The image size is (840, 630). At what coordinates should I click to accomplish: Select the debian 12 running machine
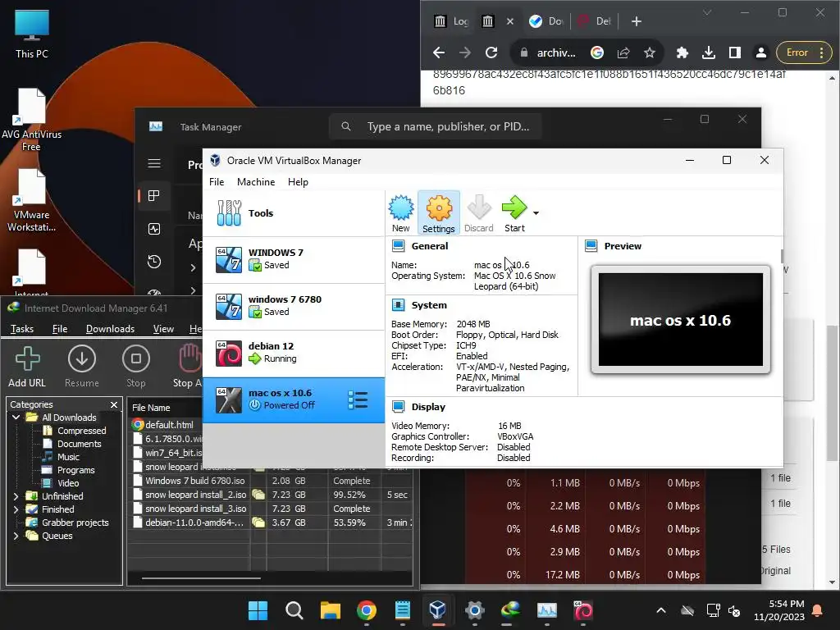294,353
